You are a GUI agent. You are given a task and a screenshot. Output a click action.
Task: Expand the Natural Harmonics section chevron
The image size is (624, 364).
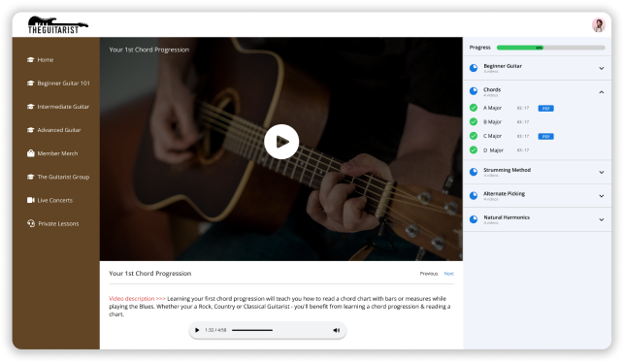coord(602,219)
